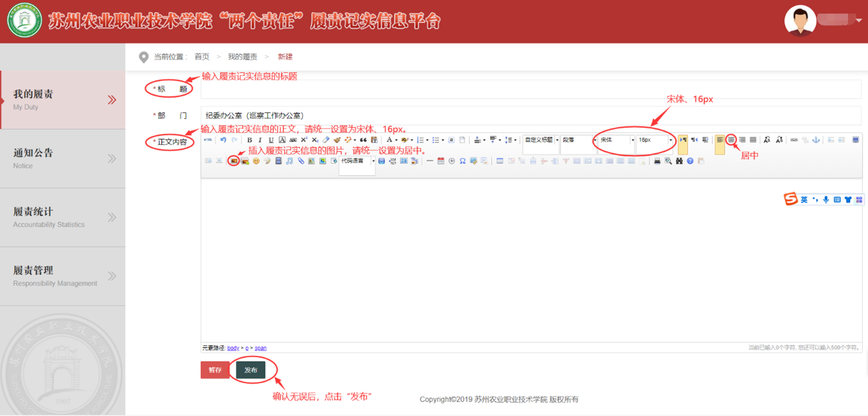This screenshot has height=416, width=868.
Task: Click the 标题 title input field
Action: click(x=531, y=89)
